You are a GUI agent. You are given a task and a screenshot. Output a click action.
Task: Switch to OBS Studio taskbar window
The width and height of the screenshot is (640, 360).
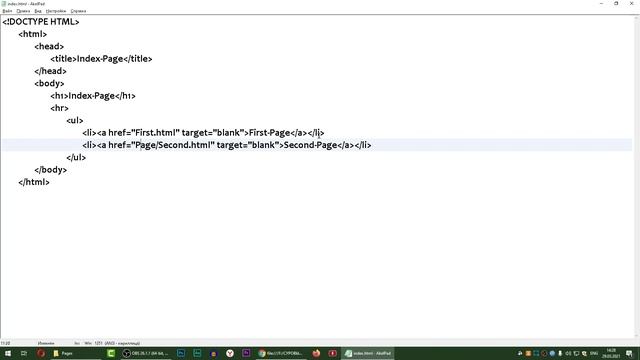coord(146,353)
